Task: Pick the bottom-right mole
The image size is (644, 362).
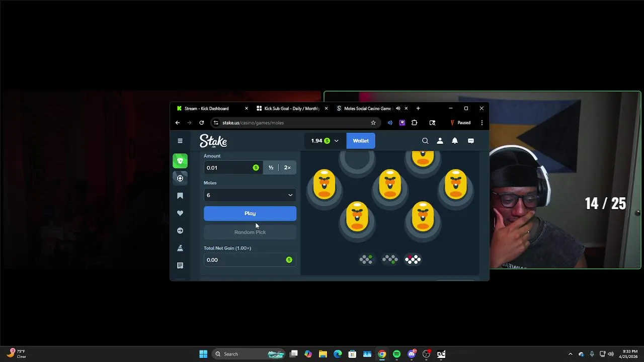Action: tap(423, 220)
